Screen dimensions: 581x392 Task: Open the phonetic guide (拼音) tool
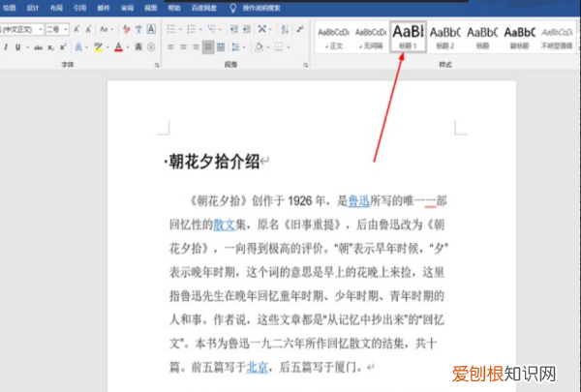pos(138,29)
